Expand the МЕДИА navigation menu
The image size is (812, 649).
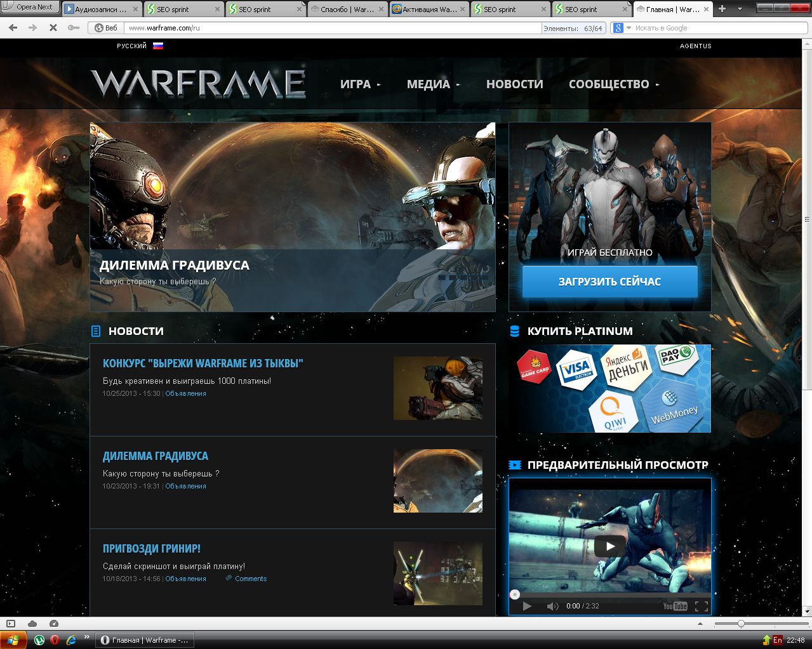434,84
